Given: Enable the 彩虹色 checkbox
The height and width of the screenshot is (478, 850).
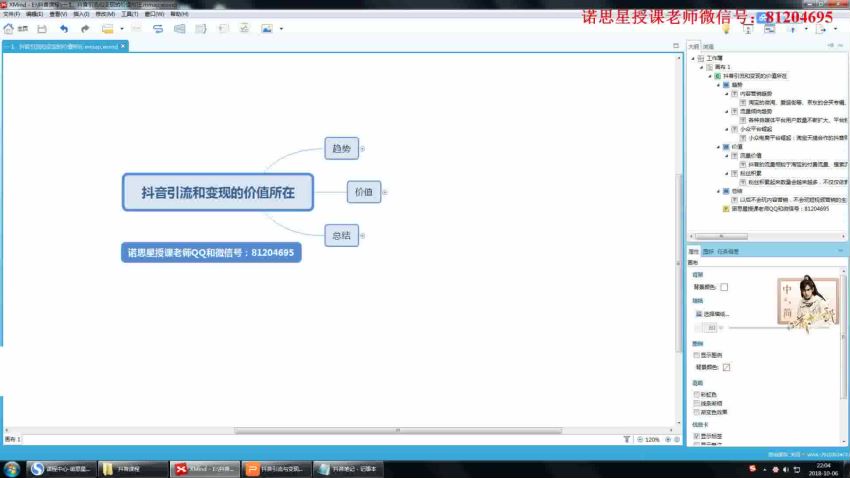Looking at the screenshot, I should [x=696, y=394].
